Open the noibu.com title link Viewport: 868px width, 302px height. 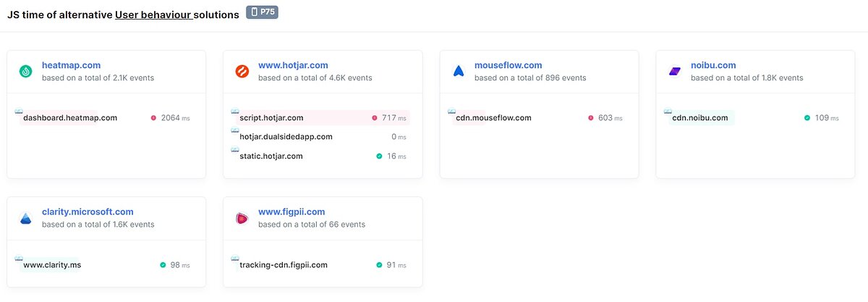tap(713, 65)
